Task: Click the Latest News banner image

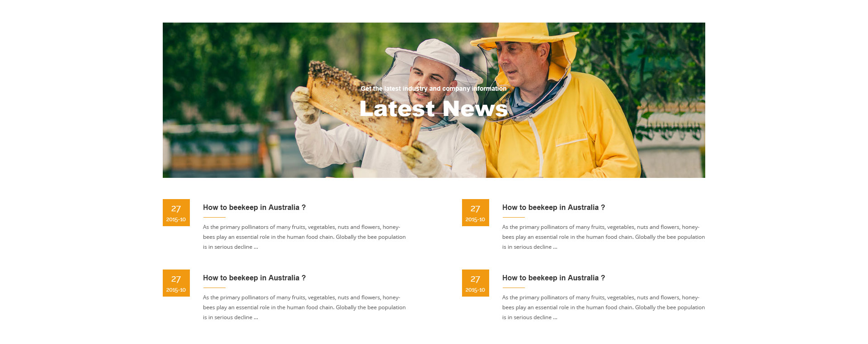Action: coord(434,100)
